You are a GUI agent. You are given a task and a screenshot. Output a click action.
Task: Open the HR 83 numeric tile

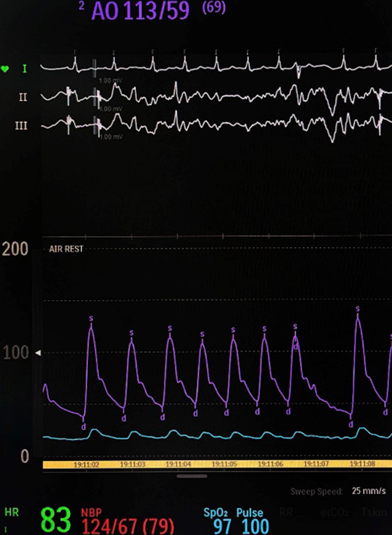54,520
